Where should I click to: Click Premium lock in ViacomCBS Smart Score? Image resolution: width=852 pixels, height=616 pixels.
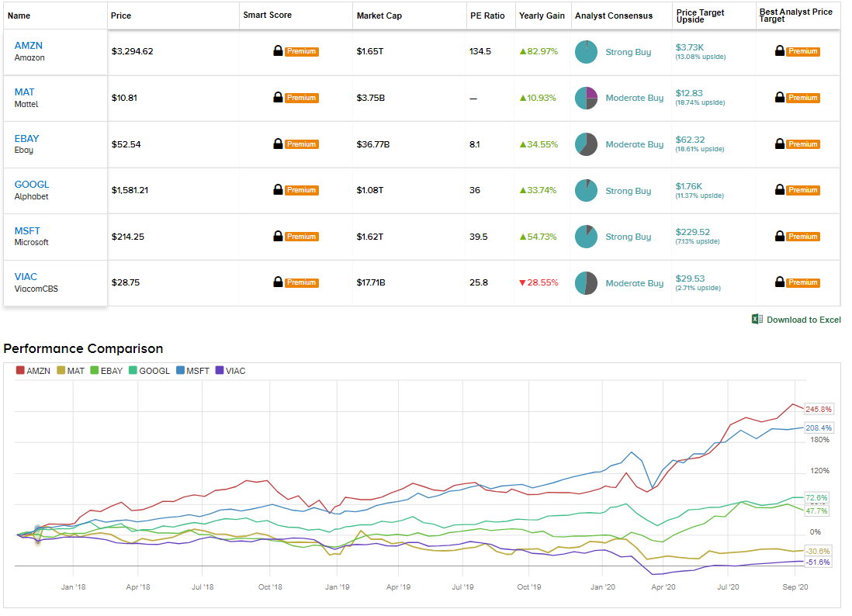(x=296, y=282)
